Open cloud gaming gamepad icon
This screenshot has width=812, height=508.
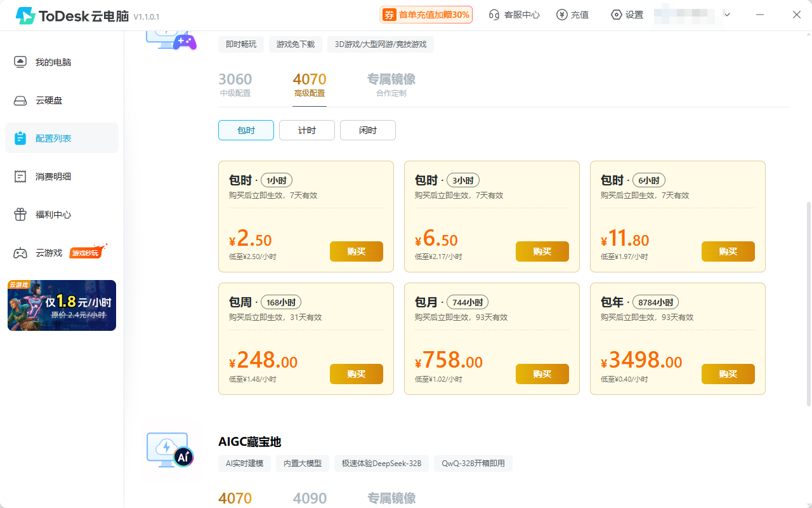click(20, 253)
